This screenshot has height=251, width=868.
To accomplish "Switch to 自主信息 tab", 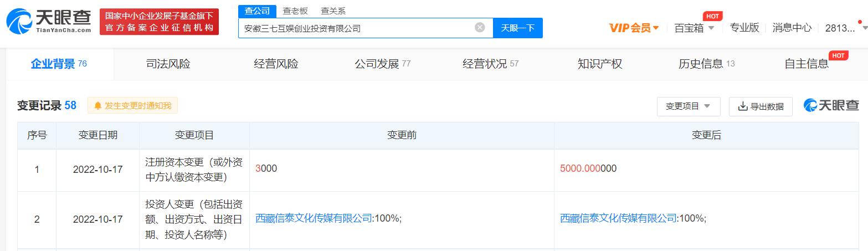I will [x=807, y=64].
